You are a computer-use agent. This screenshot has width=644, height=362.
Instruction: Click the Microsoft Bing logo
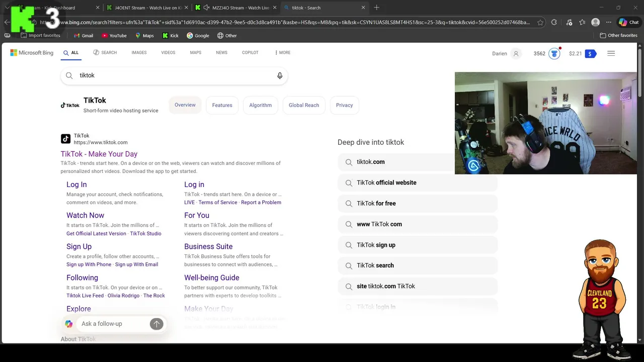click(32, 53)
